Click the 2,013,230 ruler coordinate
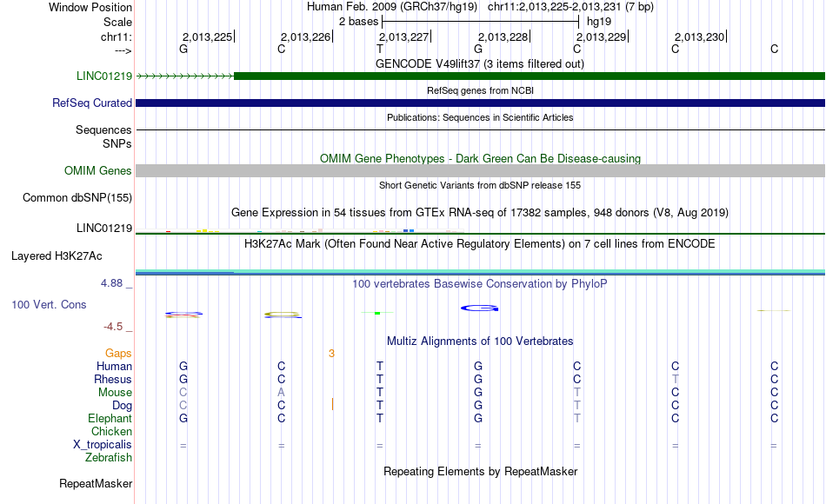The height and width of the screenshot is (504, 826). [x=700, y=36]
